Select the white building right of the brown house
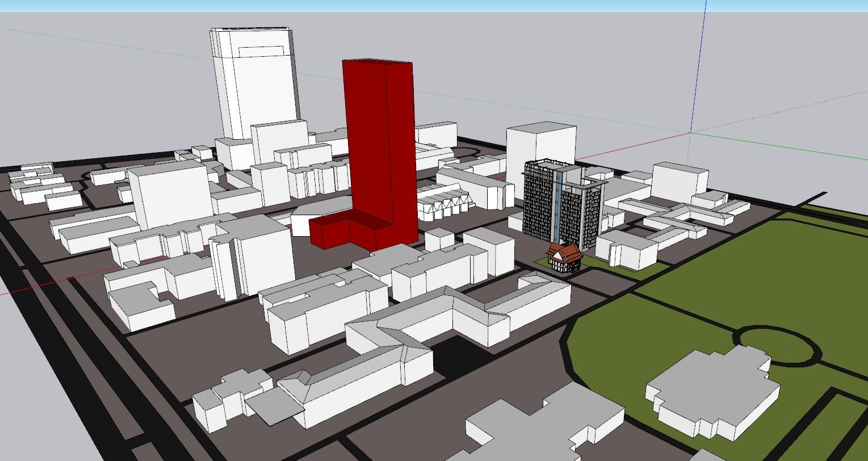This screenshot has height=461, width=868. [627, 250]
